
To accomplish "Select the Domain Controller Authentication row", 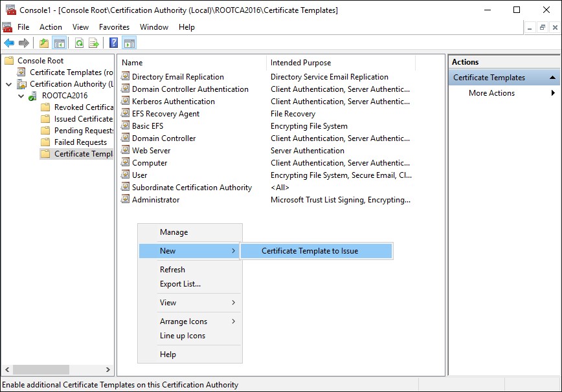I will pyautogui.click(x=190, y=89).
